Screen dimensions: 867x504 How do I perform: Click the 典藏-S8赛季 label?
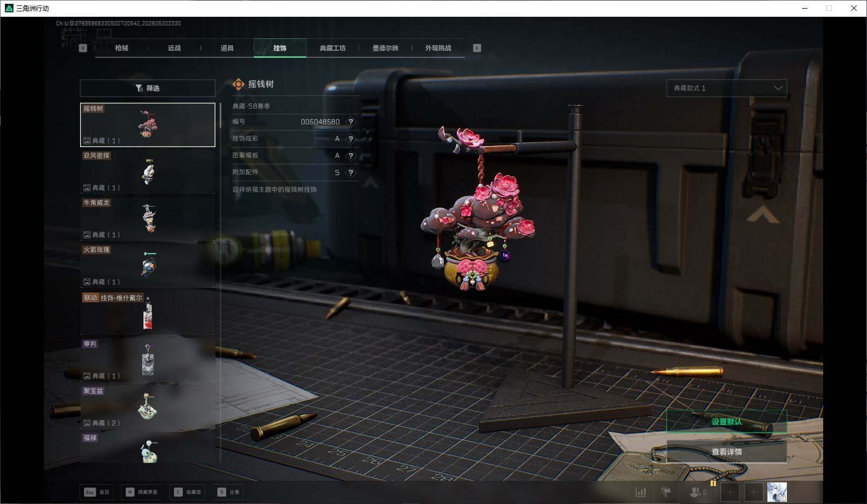pos(251,106)
